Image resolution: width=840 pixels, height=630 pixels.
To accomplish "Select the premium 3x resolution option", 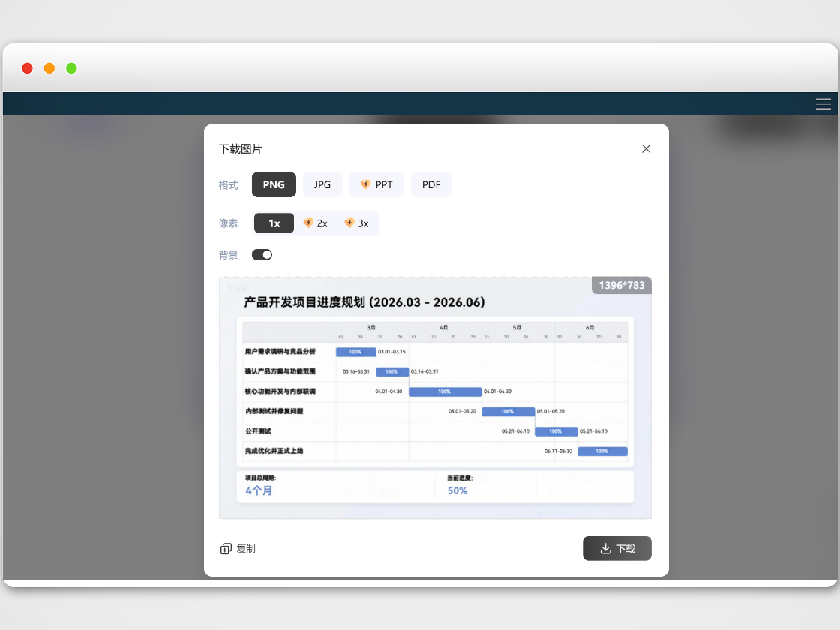I will pos(357,223).
